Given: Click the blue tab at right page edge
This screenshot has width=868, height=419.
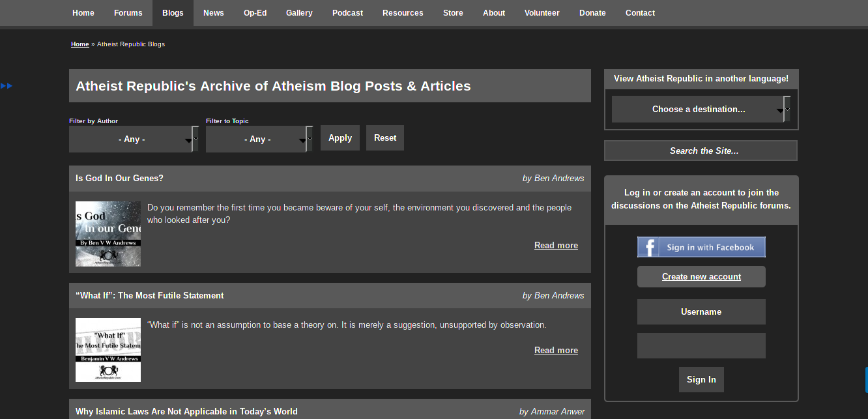Looking at the screenshot, I should coord(866,380).
